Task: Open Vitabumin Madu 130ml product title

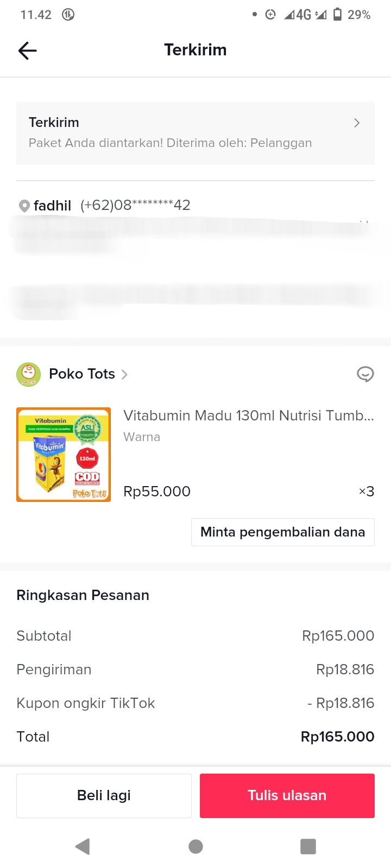Action: click(248, 416)
